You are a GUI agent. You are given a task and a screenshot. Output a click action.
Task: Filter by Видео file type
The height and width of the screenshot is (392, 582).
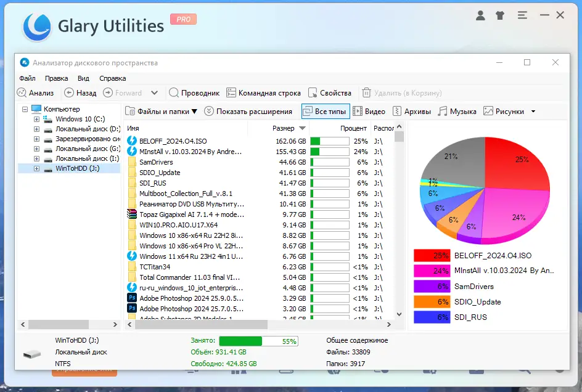pyautogui.click(x=369, y=111)
